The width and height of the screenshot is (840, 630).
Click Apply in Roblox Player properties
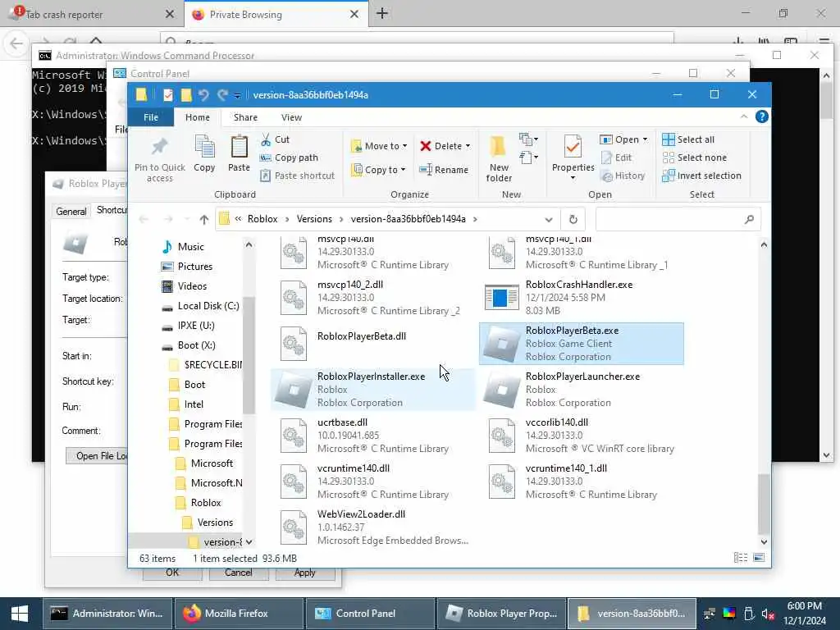[305, 573]
